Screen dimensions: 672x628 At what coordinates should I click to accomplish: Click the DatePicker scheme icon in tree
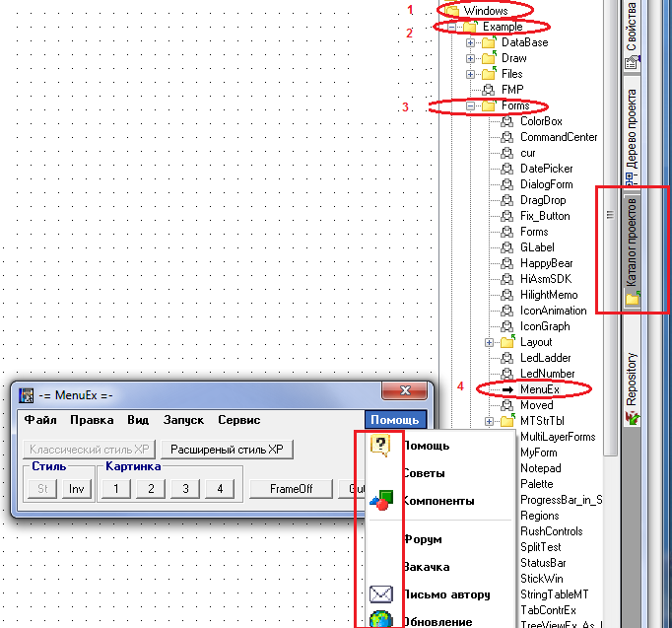point(507,169)
